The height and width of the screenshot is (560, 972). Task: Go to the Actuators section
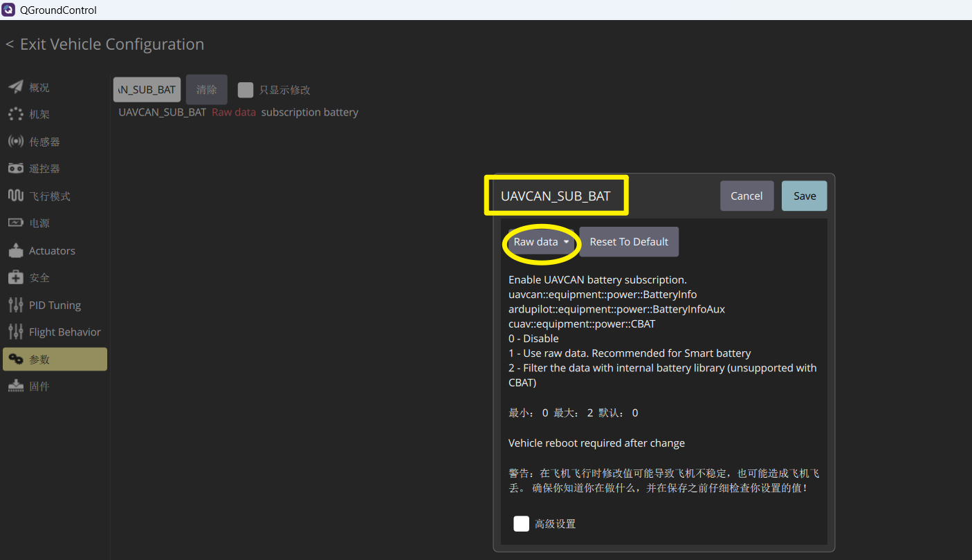point(54,251)
